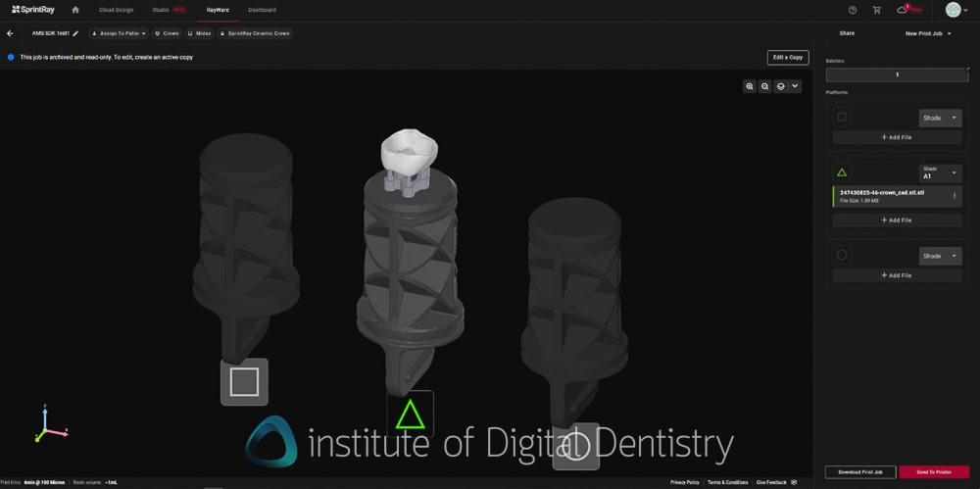This screenshot has height=489, width=980.
Task: Edit job name with pencil icon
Action: [75, 33]
